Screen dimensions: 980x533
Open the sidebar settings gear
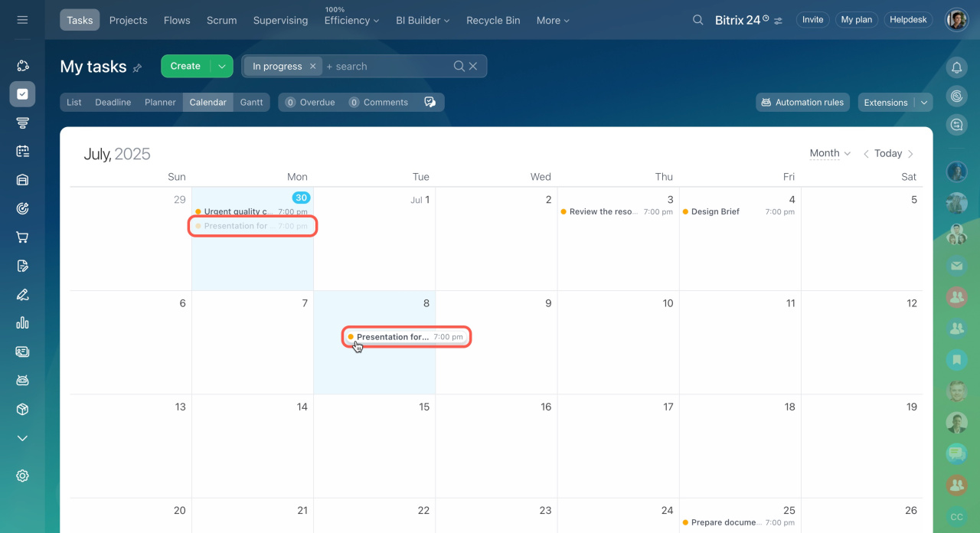point(22,476)
